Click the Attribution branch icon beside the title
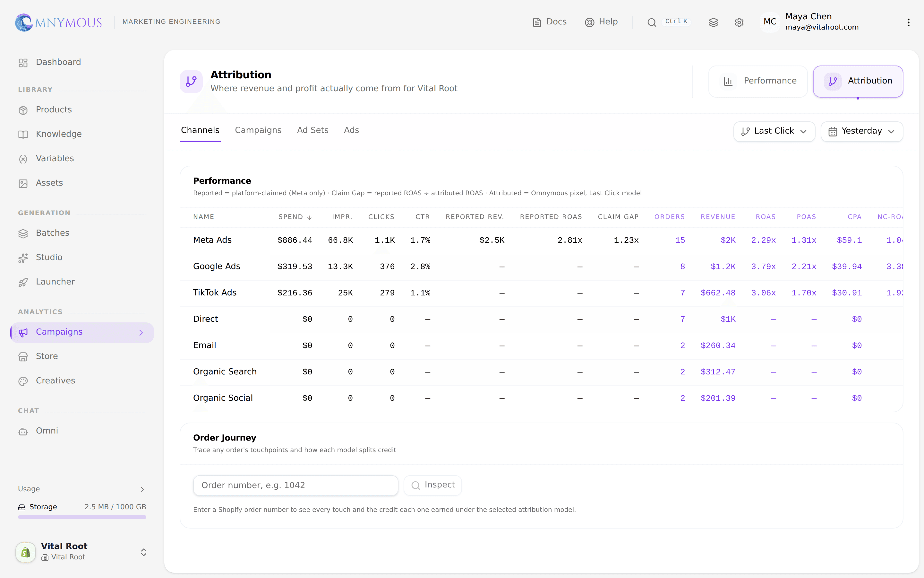This screenshot has width=924, height=578. (191, 82)
